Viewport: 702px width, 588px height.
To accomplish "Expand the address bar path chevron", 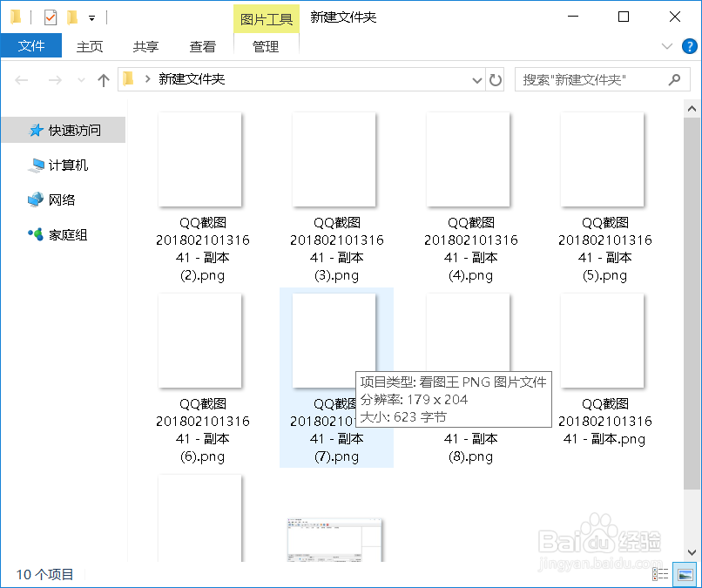I will [147, 79].
